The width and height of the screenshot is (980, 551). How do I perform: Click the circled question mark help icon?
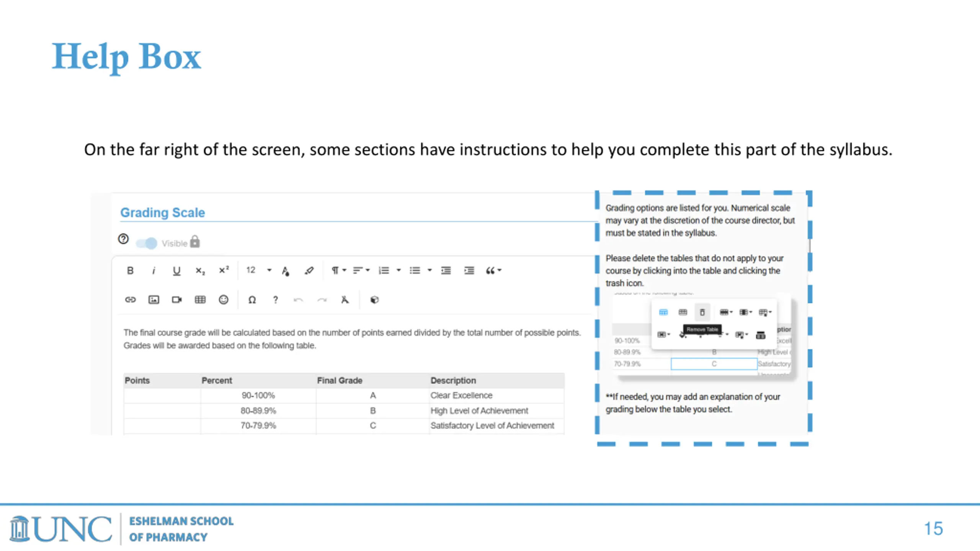[123, 239]
